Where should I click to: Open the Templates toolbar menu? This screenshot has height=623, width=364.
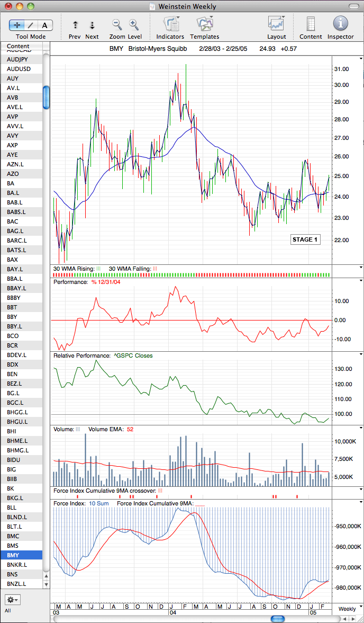[205, 24]
